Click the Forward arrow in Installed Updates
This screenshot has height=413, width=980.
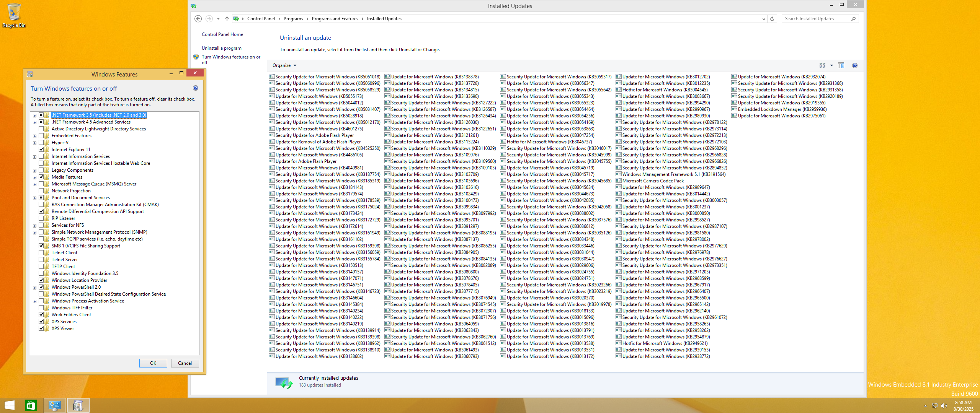(209, 19)
